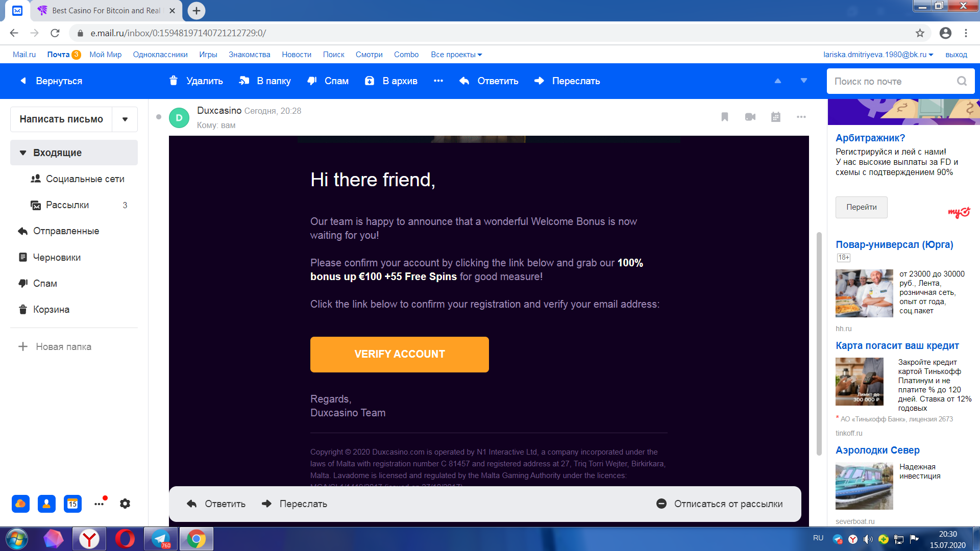
Task: Toggle the unread dot next to Duxcasino
Action: tap(159, 117)
